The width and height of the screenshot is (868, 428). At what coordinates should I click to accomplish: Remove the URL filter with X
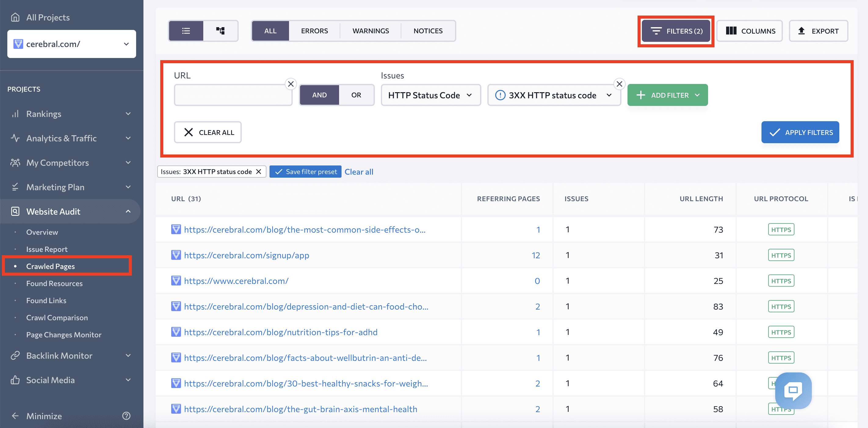point(291,84)
